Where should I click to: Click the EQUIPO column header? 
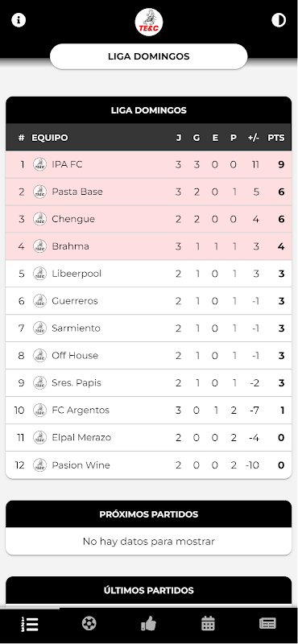(x=50, y=138)
